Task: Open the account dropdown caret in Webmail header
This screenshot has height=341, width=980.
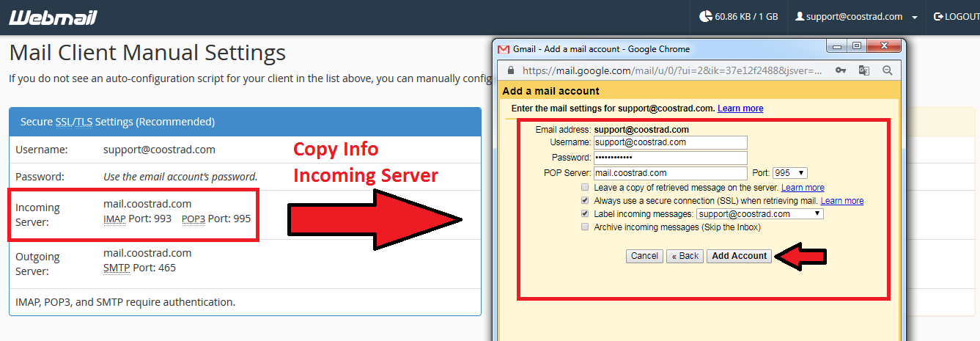Action: tap(915, 17)
